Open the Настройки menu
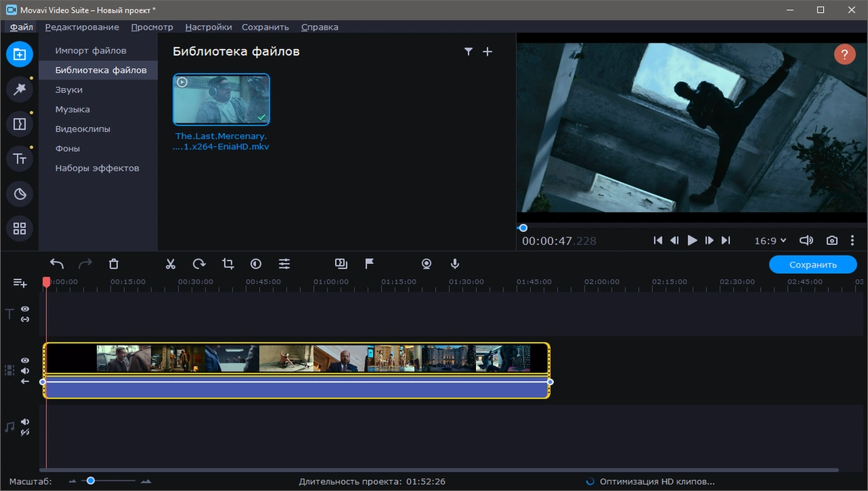Image resolution: width=868 pixels, height=491 pixels. 208,27
